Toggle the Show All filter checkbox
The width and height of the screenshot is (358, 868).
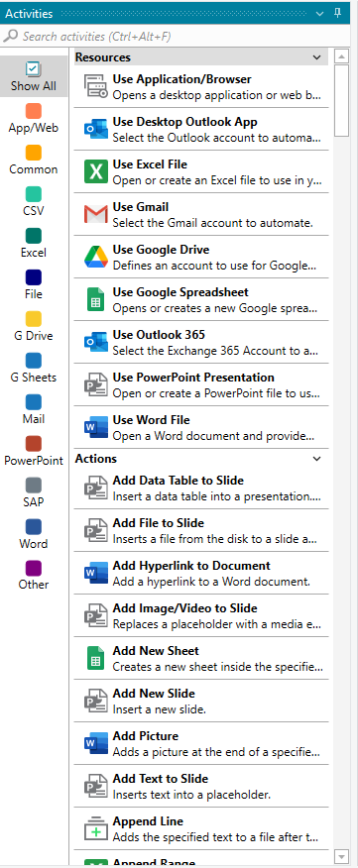point(34,68)
